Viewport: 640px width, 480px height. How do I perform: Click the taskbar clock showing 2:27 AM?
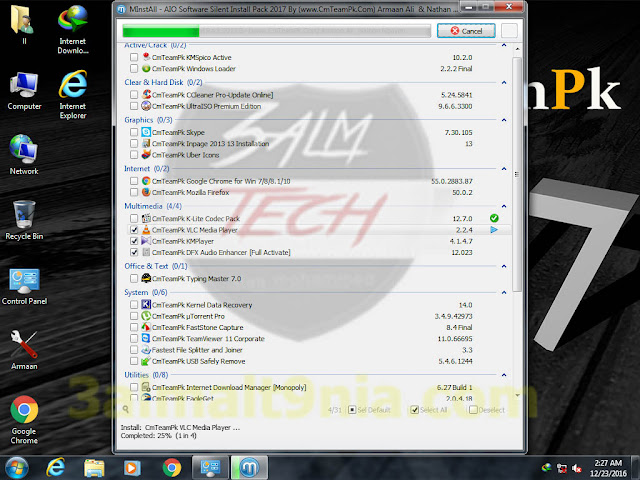pyautogui.click(x=608, y=468)
